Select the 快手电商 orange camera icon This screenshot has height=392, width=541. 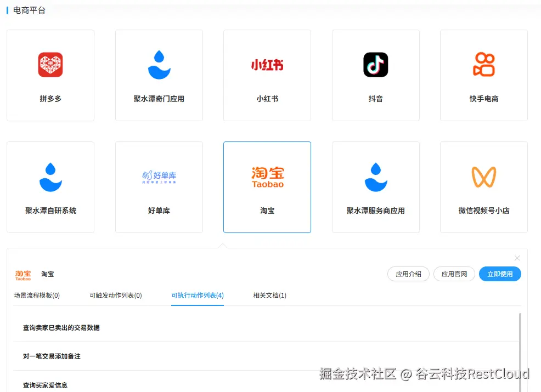click(x=484, y=65)
